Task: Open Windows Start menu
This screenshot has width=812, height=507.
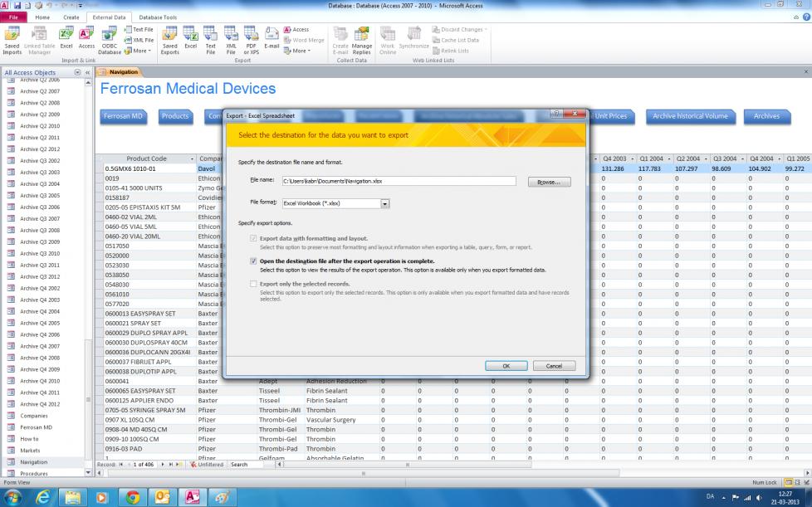Action: click(12, 498)
